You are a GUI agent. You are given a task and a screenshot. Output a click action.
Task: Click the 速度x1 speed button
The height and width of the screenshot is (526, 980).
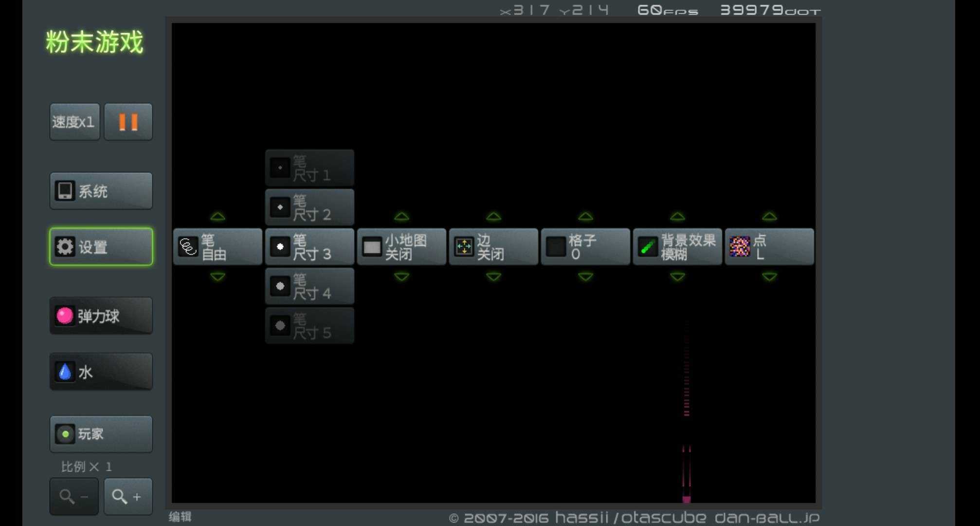[74, 122]
